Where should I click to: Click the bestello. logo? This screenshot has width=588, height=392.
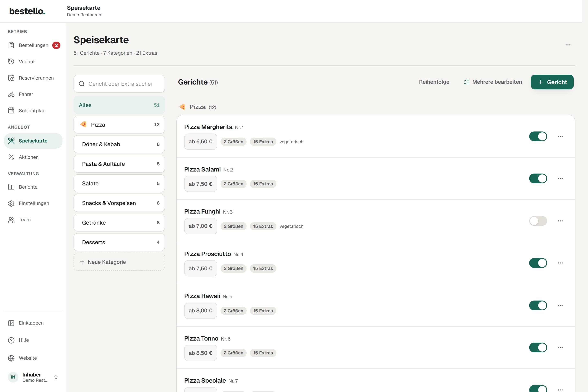coord(27,11)
